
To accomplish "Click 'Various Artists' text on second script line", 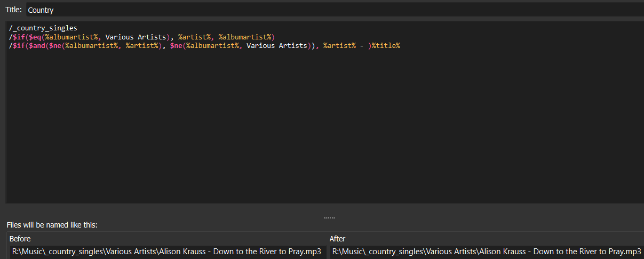I will (136, 37).
